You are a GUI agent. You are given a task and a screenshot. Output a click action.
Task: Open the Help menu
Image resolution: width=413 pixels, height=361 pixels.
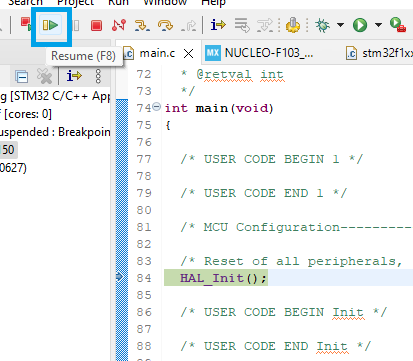[213, 3]
